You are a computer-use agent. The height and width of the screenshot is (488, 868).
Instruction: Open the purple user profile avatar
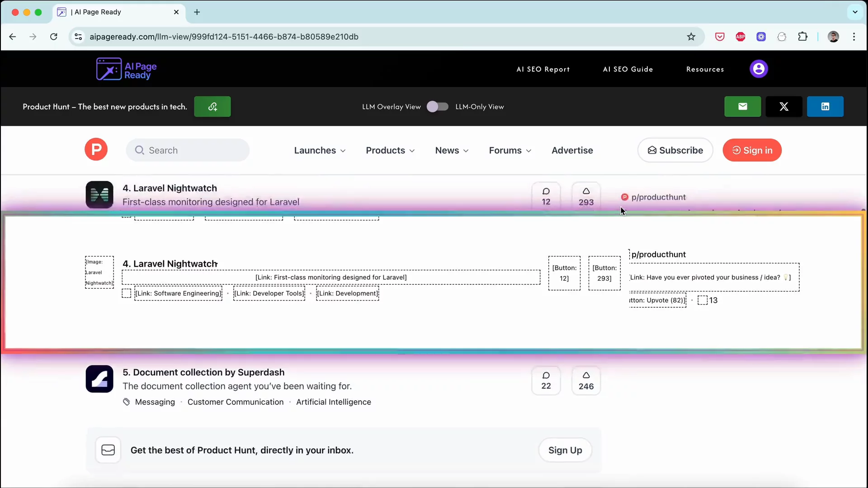coord(758,69)
